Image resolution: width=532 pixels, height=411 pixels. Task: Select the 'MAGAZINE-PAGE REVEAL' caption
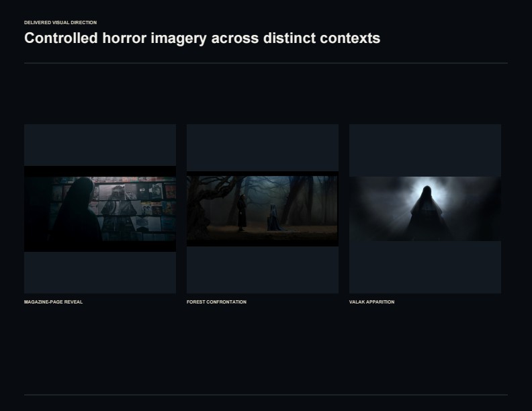(x=53, y=302)
